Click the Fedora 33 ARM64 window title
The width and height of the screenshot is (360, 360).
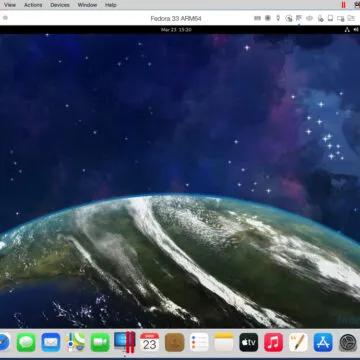point(176,18)
